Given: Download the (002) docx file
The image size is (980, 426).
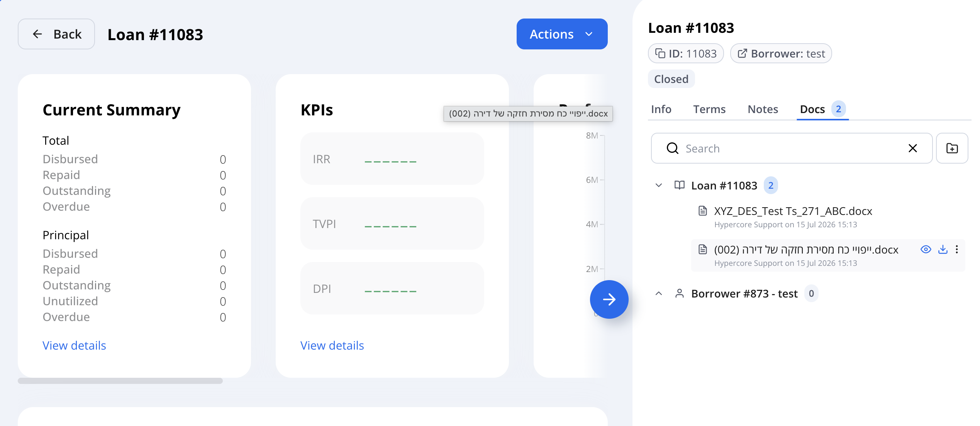Looking at the screenshot, I should 943,249.
